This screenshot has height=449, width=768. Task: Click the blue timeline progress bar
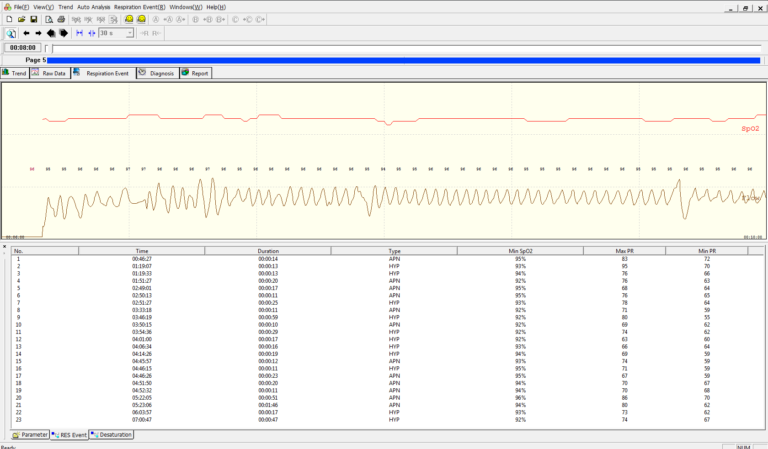pyautogui.click(x=400, y=60)
